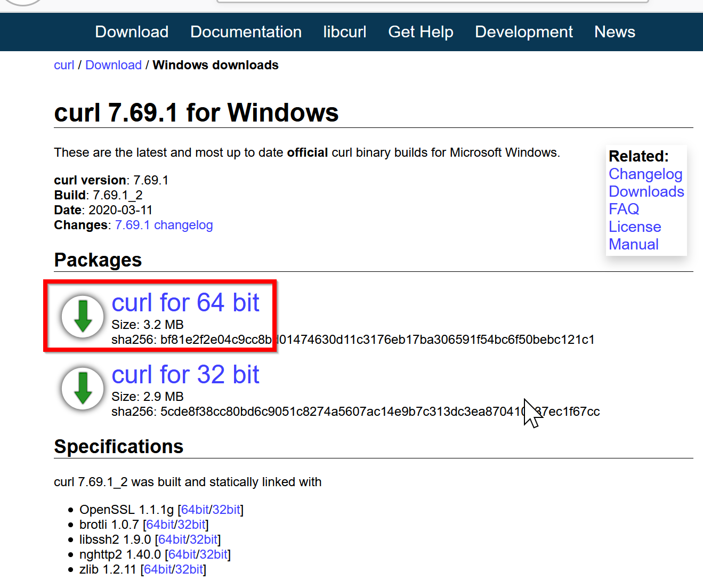This screenshot has width=703, height=588.
Task: Click the 'Related:' heading text
Action: point(639,156)
